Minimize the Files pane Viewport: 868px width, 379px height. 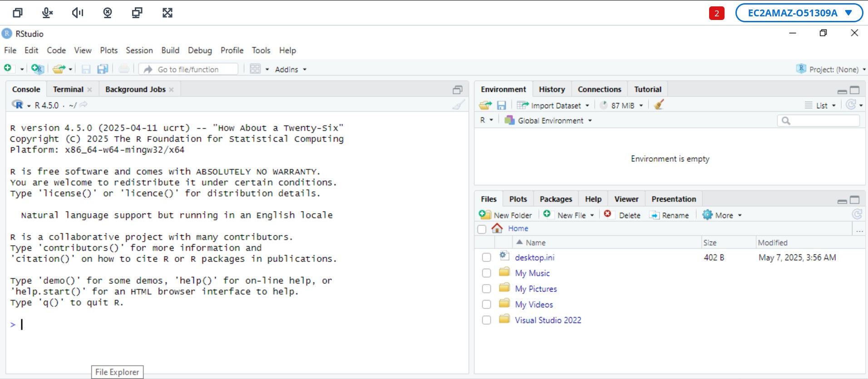coord(842,200)
